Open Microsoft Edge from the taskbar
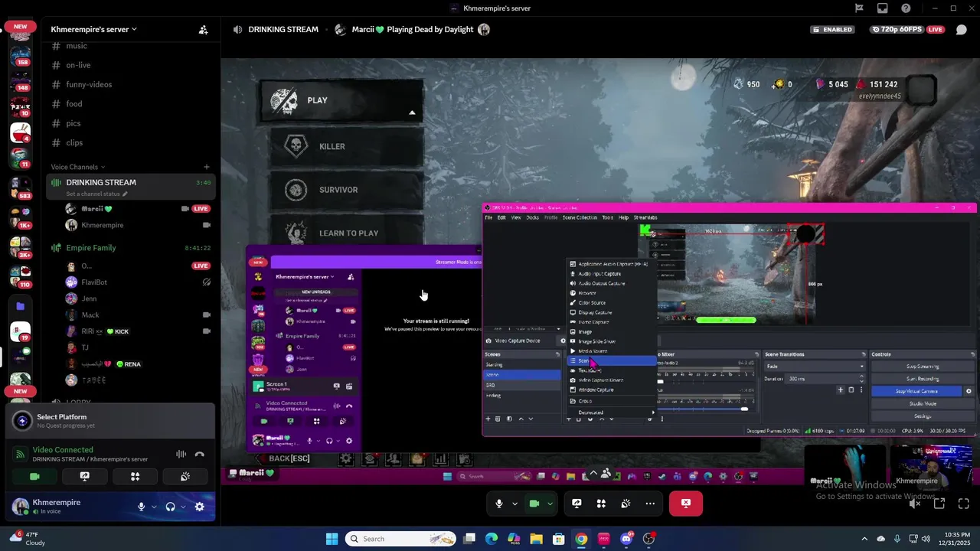Viewport: 980px width, 551px height. (x=492, y=539)
